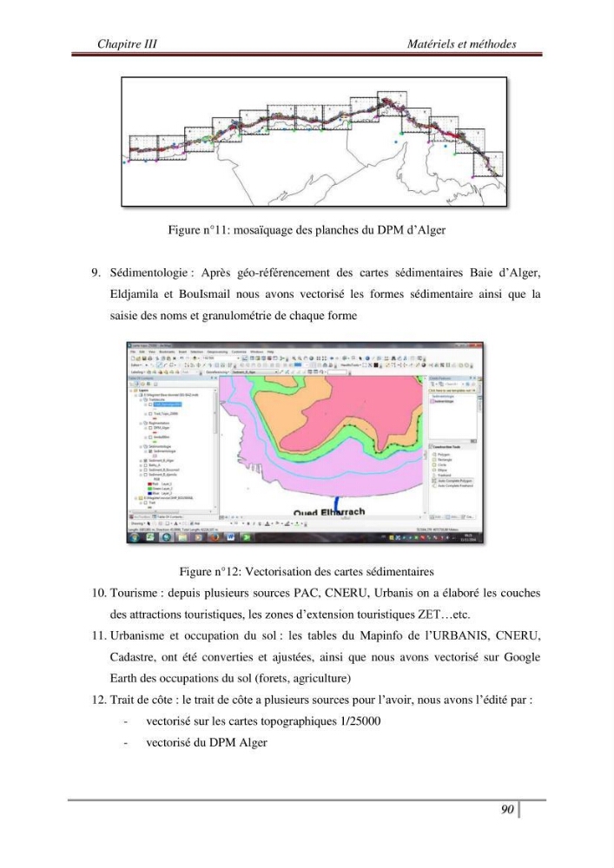This screenshot has width=614, height=868.
Task: Select the Freehand construction tool
Action: coord(442,476)
